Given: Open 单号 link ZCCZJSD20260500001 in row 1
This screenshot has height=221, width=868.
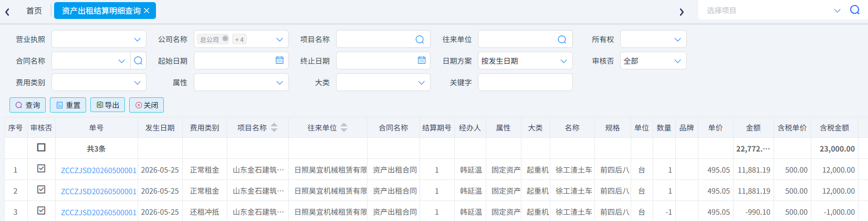Looking at the screenshot, I should click(x=99, y=170).
